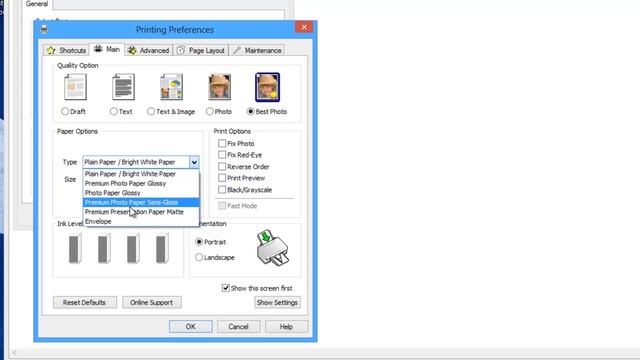Select Portrait orientation

point(199,242)
